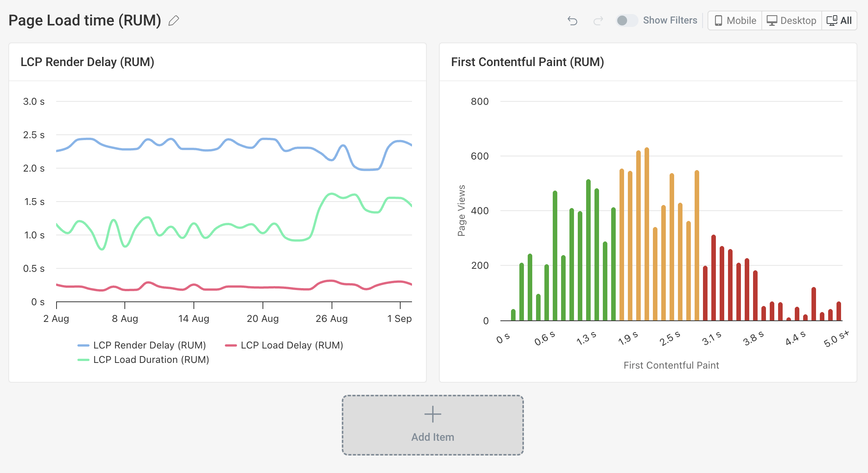
Task: Select the Mobile device view
Action: coord(735,20)
